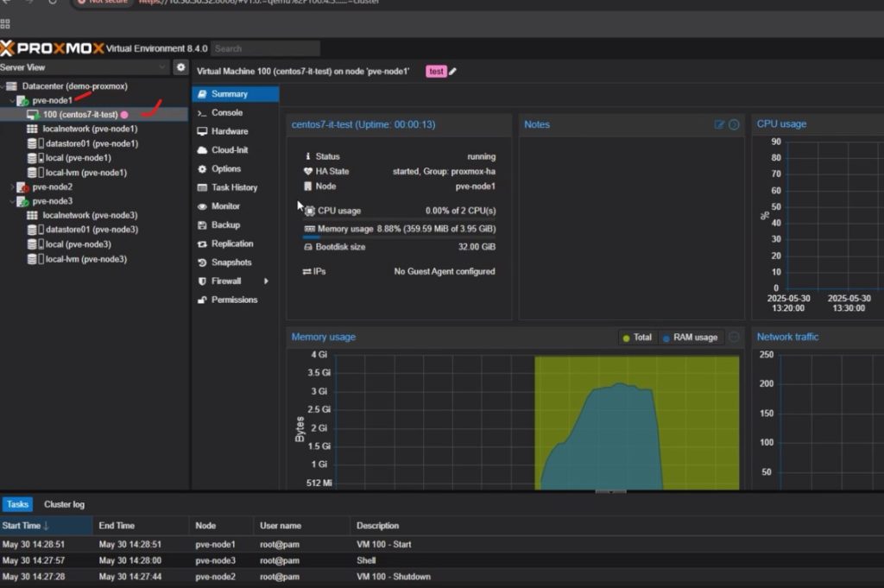Click the Proxmox logo
This screenshot has height=588, width=884.
(53, 48)
